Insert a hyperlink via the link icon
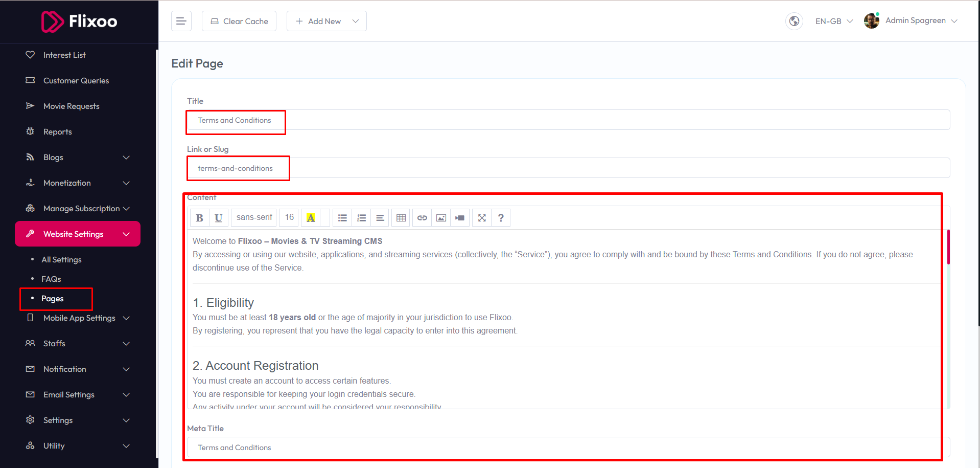 (x=422, y=218)
